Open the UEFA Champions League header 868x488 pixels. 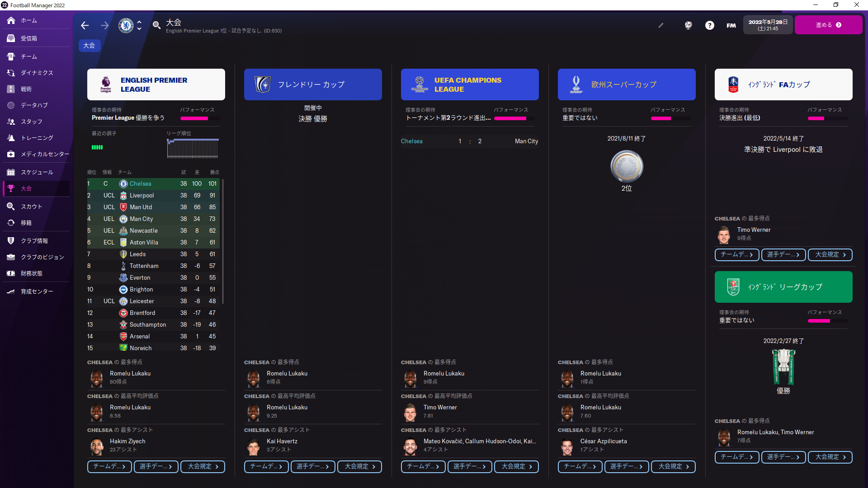click(470, 84)
